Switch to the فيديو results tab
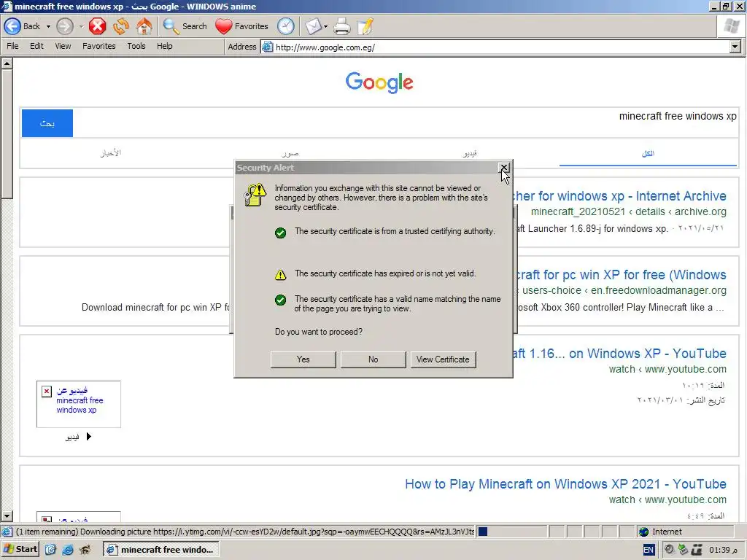This screenshot has width=747, height=560. (470, 153)
